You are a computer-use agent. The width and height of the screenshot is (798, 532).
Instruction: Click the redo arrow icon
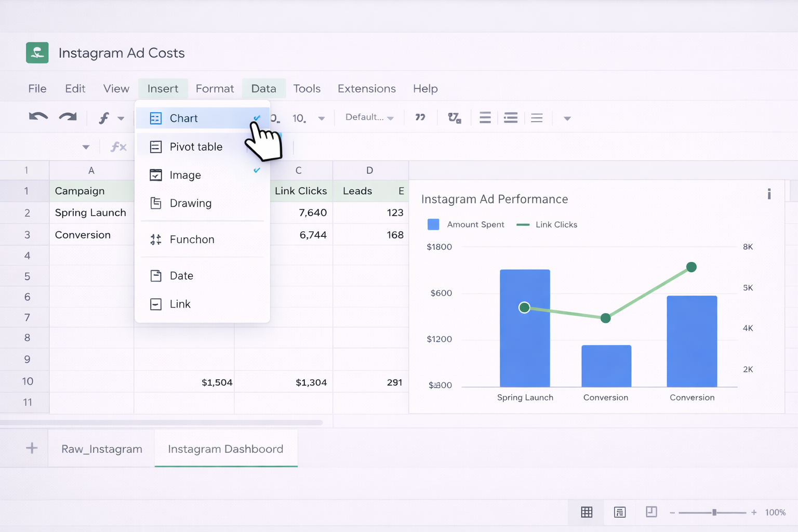(68, 117)
